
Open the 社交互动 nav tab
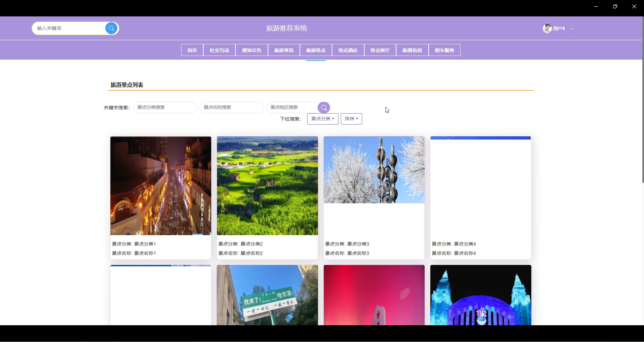[x=219, y=50]
